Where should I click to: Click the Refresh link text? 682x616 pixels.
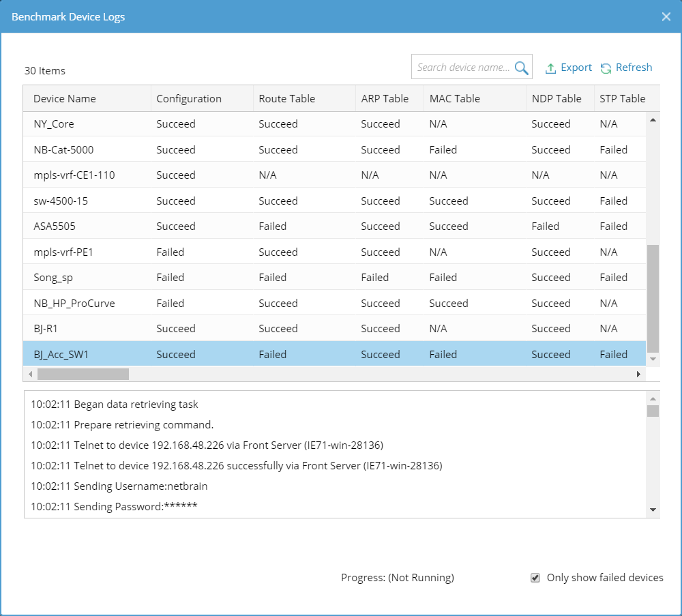[634, 68]
